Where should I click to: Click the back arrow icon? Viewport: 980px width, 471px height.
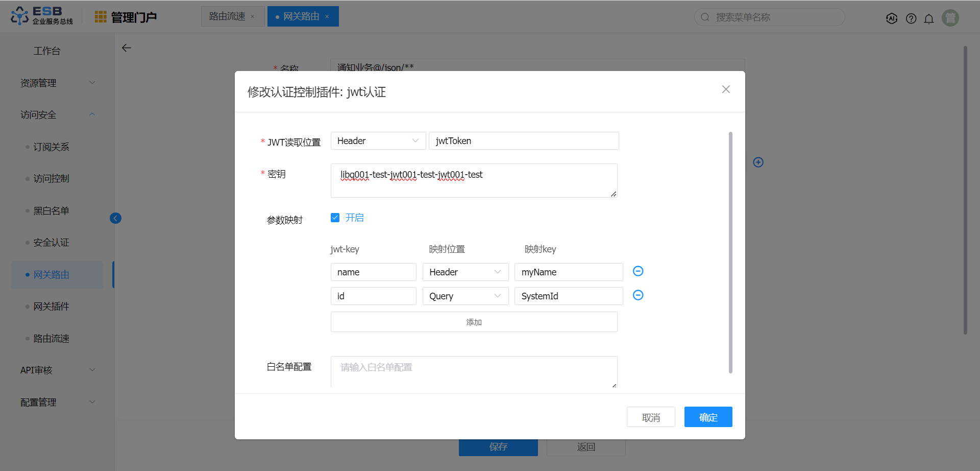[x=127, y=48]
